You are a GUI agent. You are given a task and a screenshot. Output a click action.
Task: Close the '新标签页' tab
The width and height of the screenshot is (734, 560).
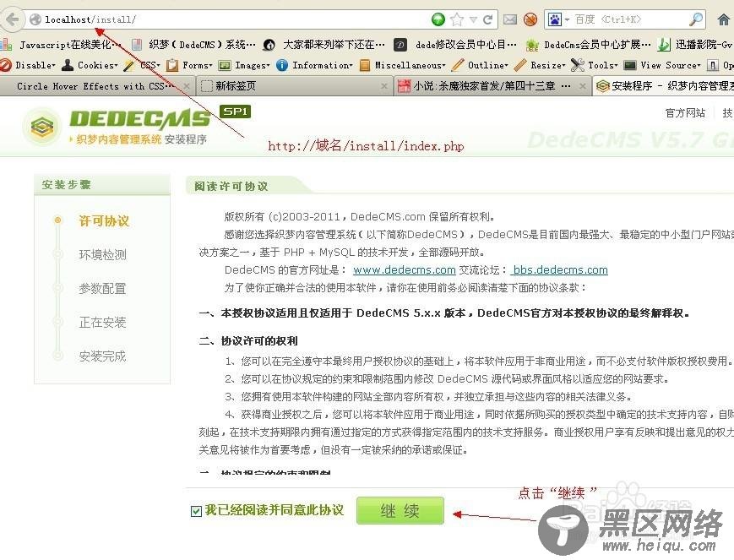coord(383,86)
